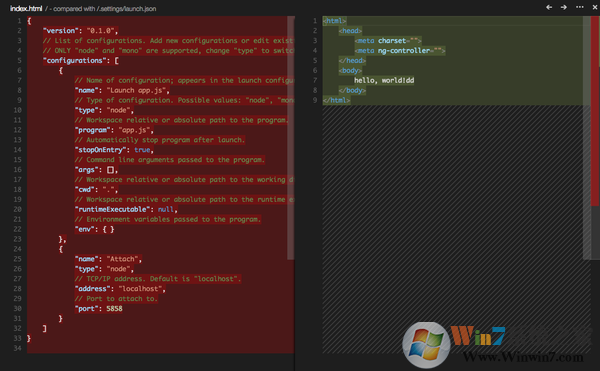Screen dimensions: 600x371
Task: Click the "env": { } line
Action: click(x=95, y=229)
